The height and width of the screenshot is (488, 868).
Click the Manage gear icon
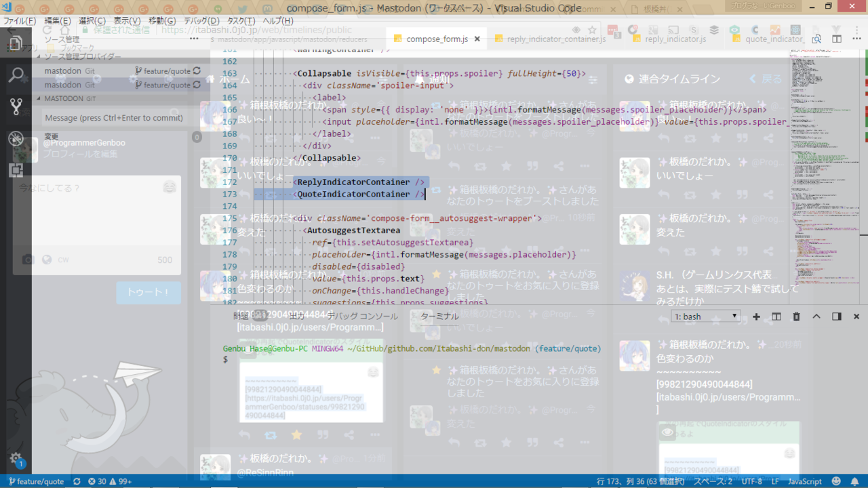click(16, 458)
